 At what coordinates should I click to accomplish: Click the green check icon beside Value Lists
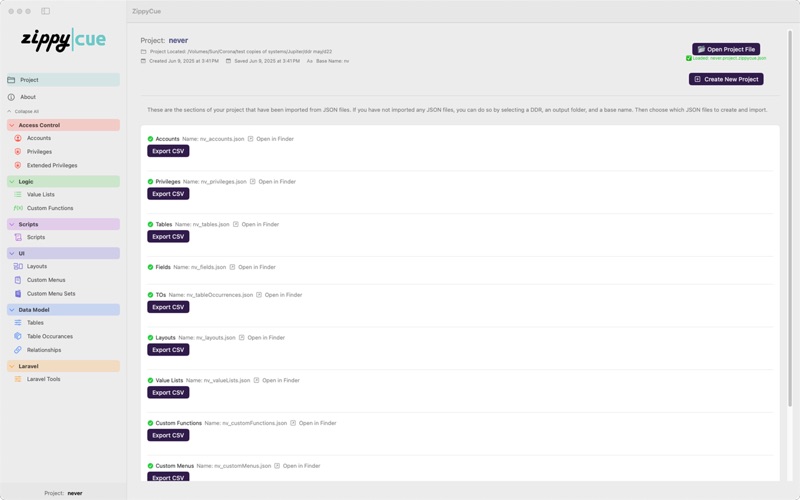[x=151, y=381]
